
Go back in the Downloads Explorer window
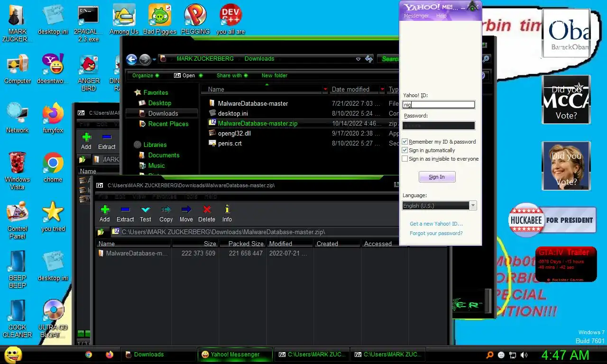132,59
